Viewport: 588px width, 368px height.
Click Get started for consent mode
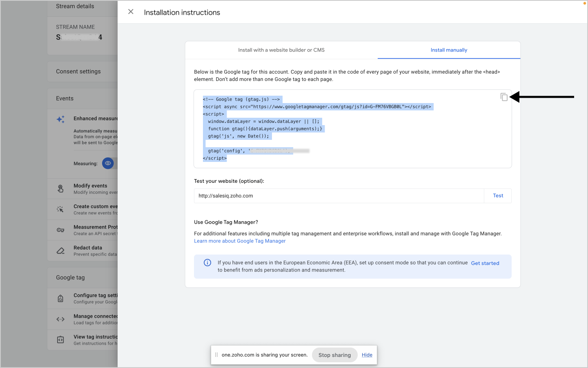point(485,263)
